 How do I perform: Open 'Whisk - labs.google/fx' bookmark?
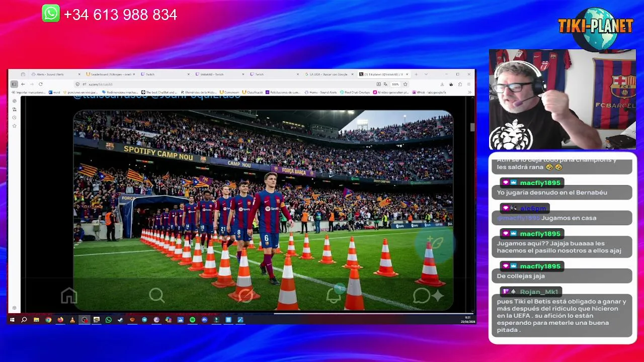click(x=429, y=93)
